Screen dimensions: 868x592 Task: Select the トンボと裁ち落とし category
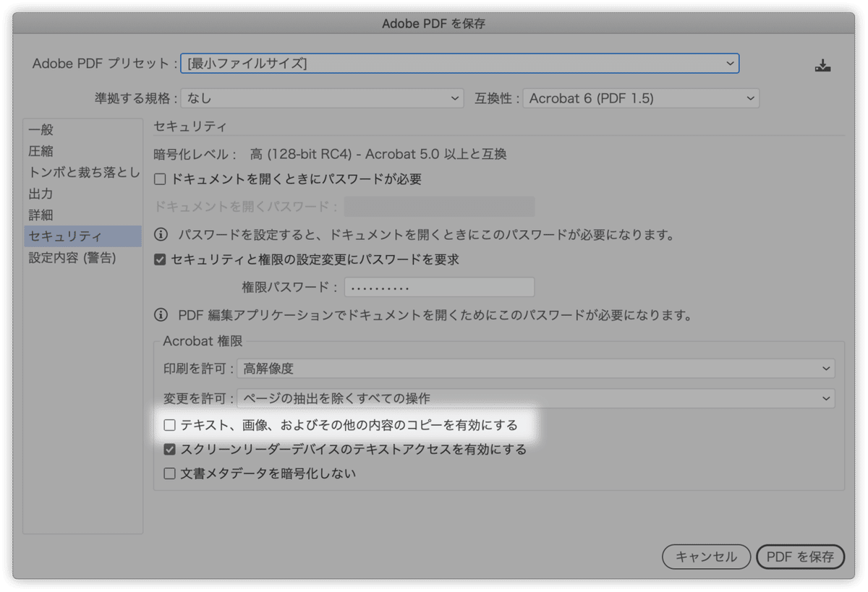(x=82, y=172)
